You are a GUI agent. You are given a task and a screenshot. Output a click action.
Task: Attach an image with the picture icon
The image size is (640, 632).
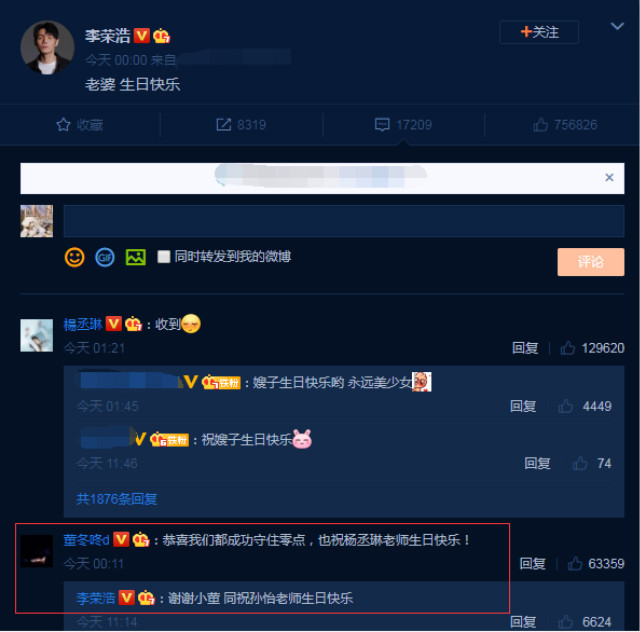(136, 257)
